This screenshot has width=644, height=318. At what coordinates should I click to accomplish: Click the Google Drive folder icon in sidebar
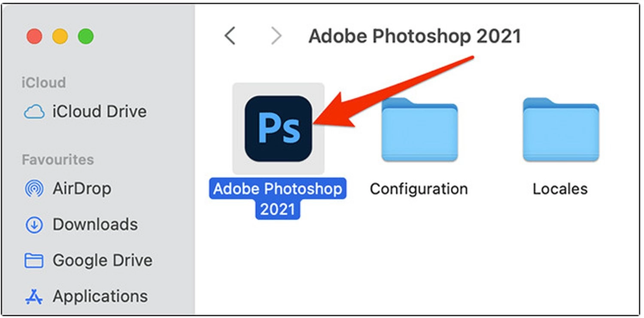point(34,260)
